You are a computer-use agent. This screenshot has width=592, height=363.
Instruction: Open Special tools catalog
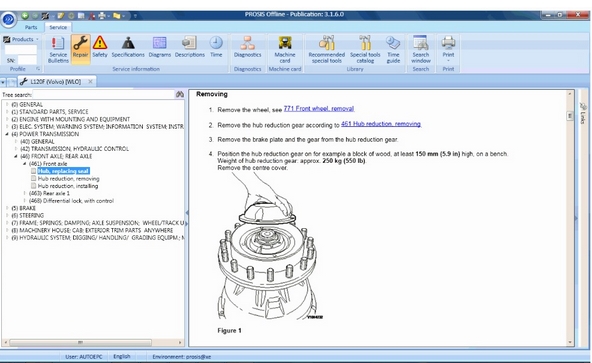coord(365,49)
